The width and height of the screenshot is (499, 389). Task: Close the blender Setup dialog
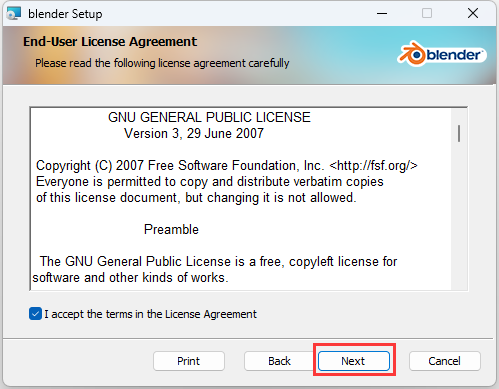tap(473, 13)
